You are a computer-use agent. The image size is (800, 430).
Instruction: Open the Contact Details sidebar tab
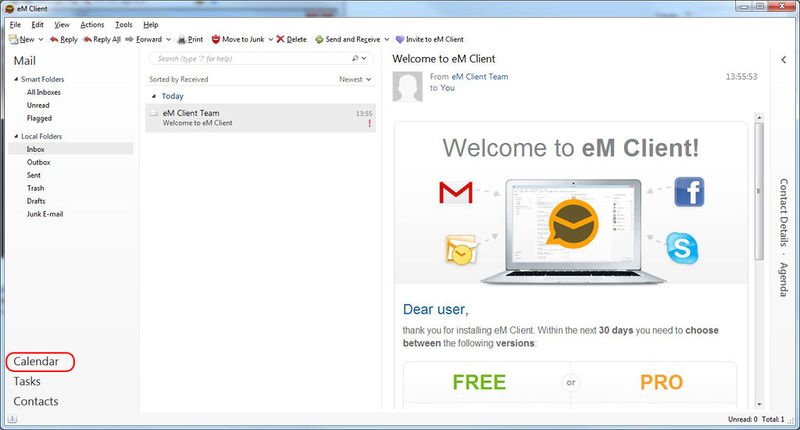(x=784, y=212)
